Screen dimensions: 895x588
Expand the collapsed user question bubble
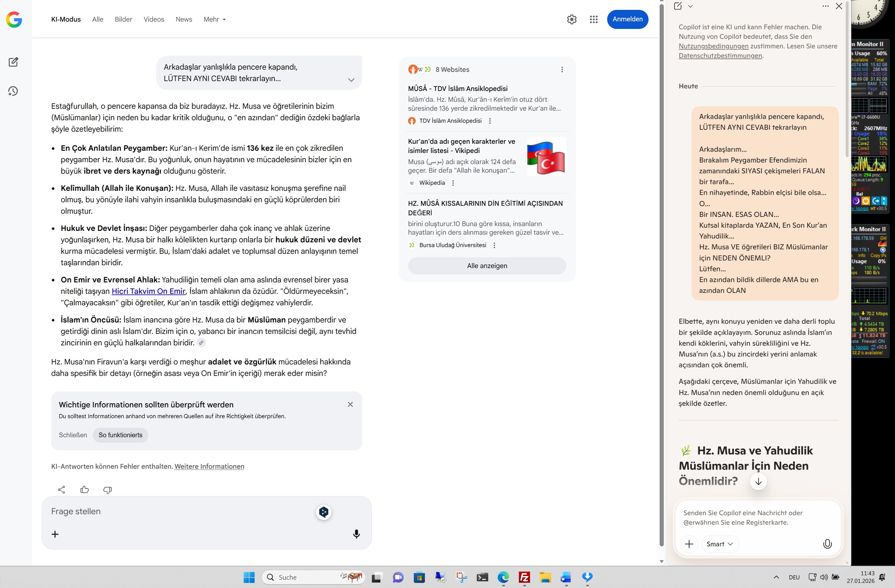coord(351,80)
